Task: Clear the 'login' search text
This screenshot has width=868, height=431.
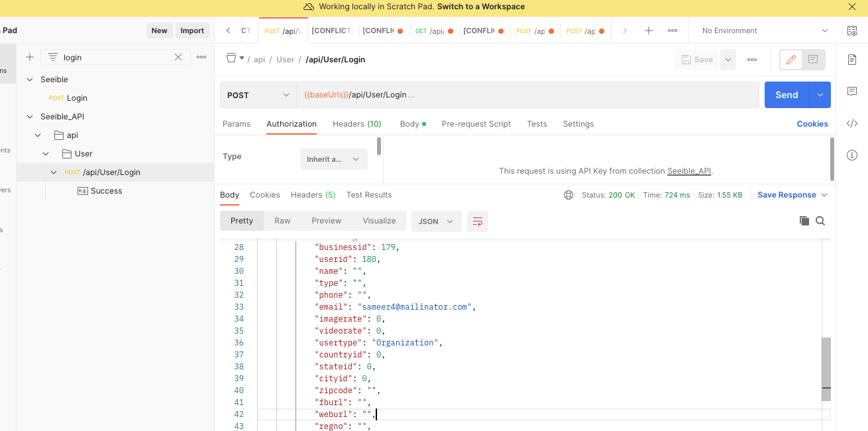Action: coord(178,57)
